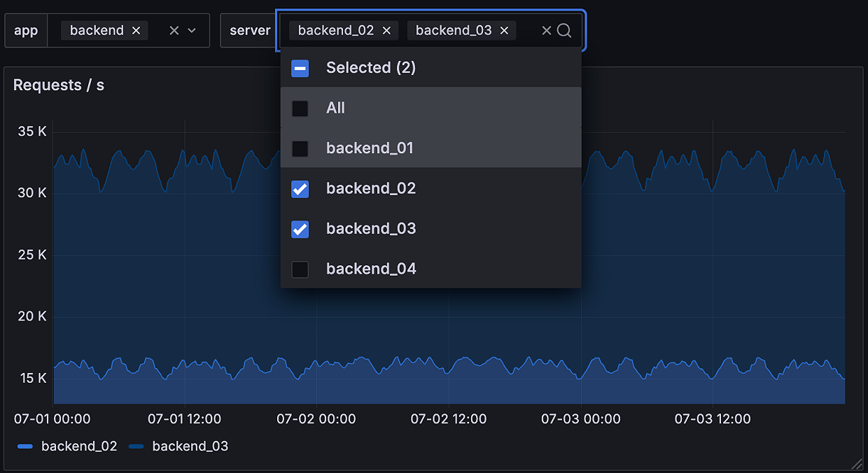Click the Requests / s panel title
This screenshot has width=868, height=473.
pyautogui.click(x=59, y=85)
